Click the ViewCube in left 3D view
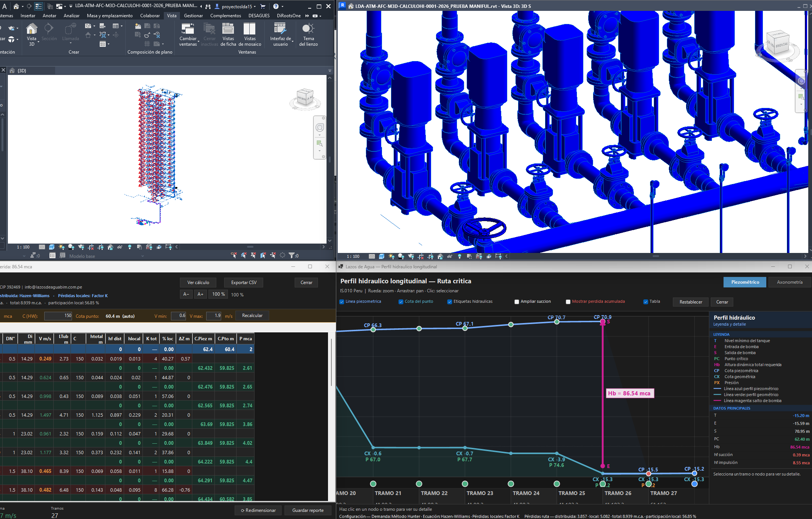The height and width of the screenshot is (519, 812). pos(305,97)
